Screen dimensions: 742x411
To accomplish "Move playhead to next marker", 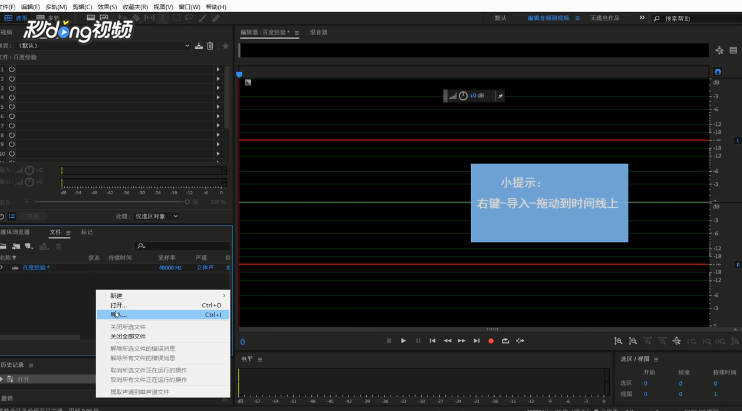I will 477,341.
